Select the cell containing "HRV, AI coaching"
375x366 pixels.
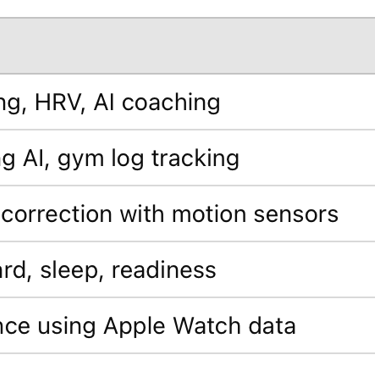187,102
